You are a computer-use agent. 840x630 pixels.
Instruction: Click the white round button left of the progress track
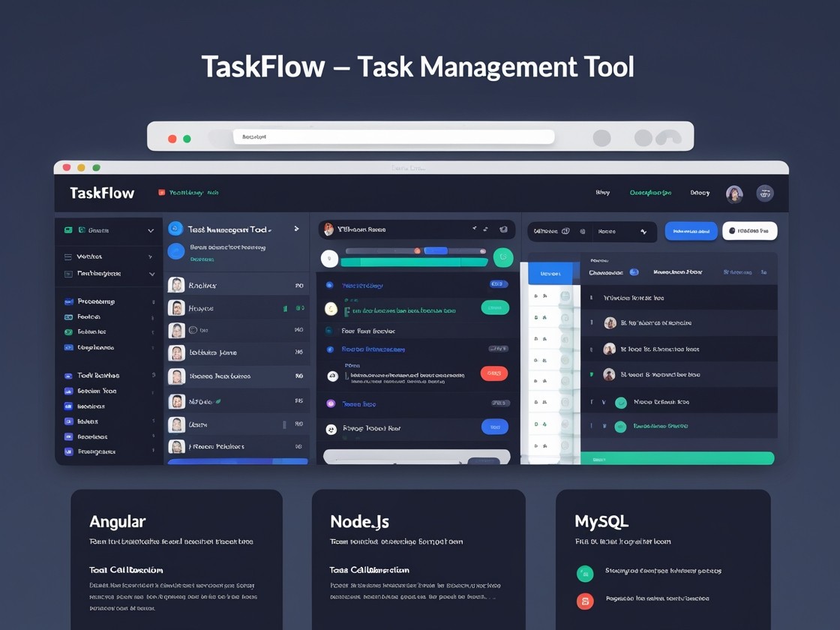(x=329, y=259)
